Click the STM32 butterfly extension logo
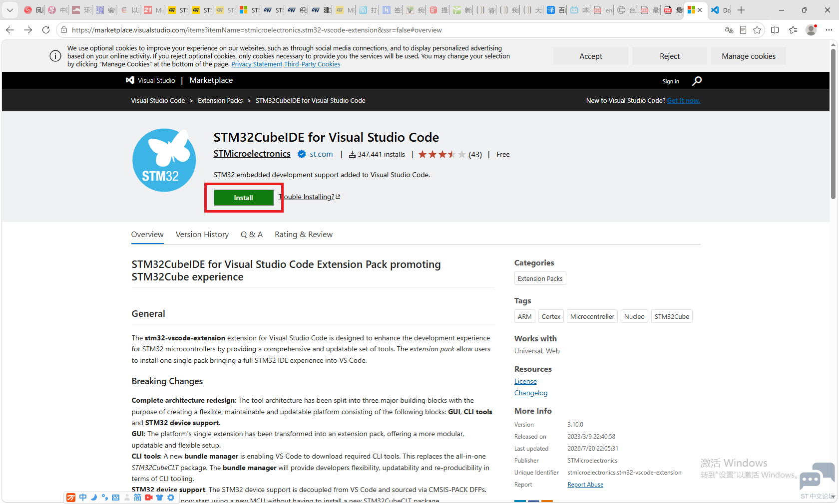The width and height of the screenshot is (839, 504). pos(164,160)
